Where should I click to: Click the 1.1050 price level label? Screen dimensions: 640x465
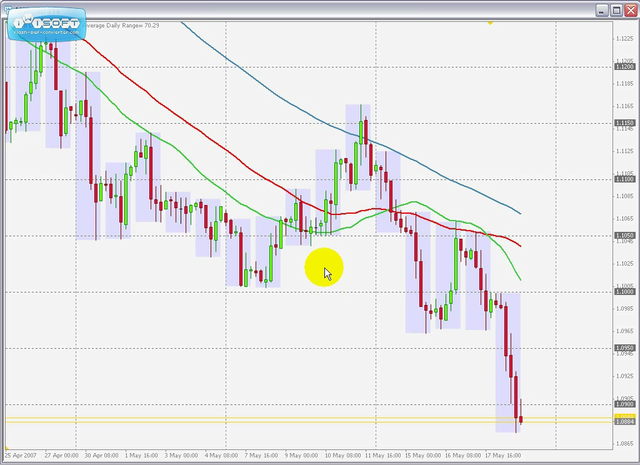(x=624, y=236)
